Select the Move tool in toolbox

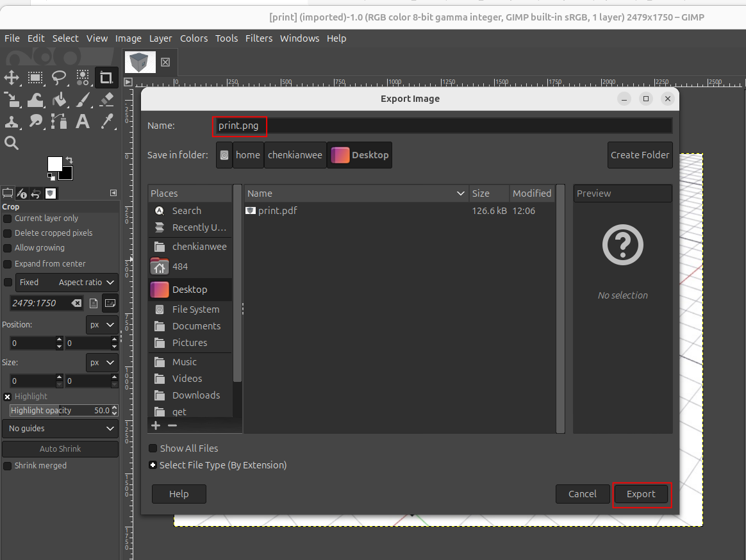[12, 78]
